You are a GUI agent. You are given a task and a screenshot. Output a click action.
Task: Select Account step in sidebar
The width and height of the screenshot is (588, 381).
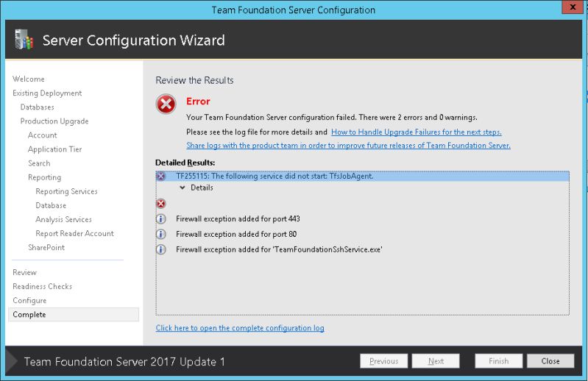tap(43, 135)
